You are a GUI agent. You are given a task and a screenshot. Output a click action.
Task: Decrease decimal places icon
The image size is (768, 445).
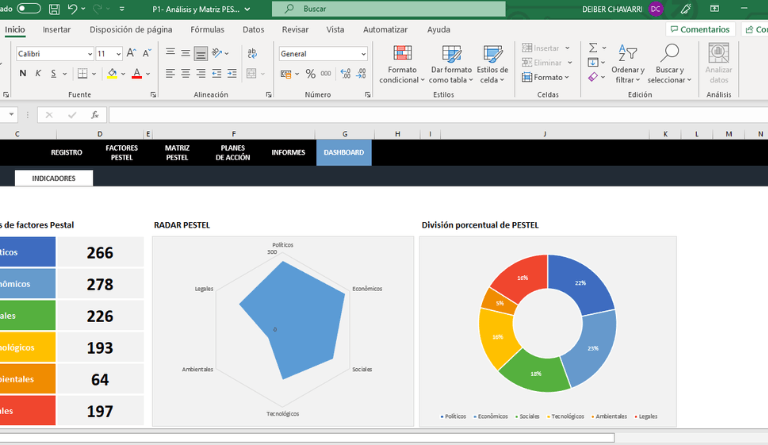[361, 73]
